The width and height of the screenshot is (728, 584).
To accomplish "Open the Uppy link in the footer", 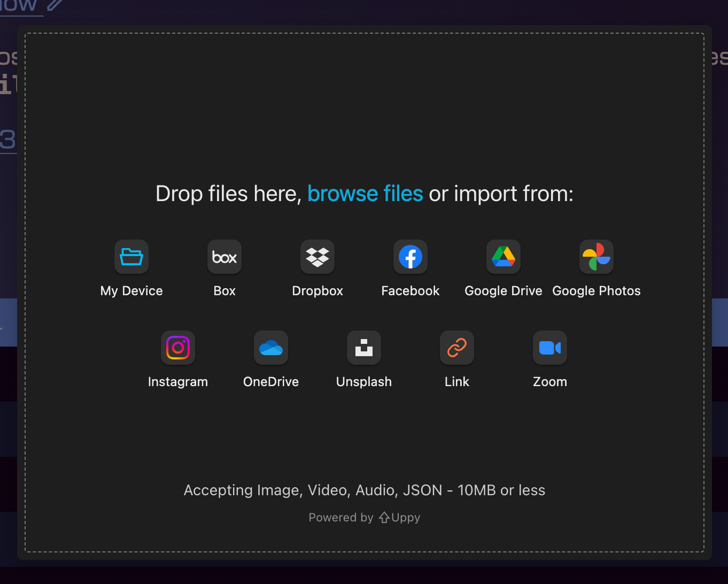I will coord(399,517).
